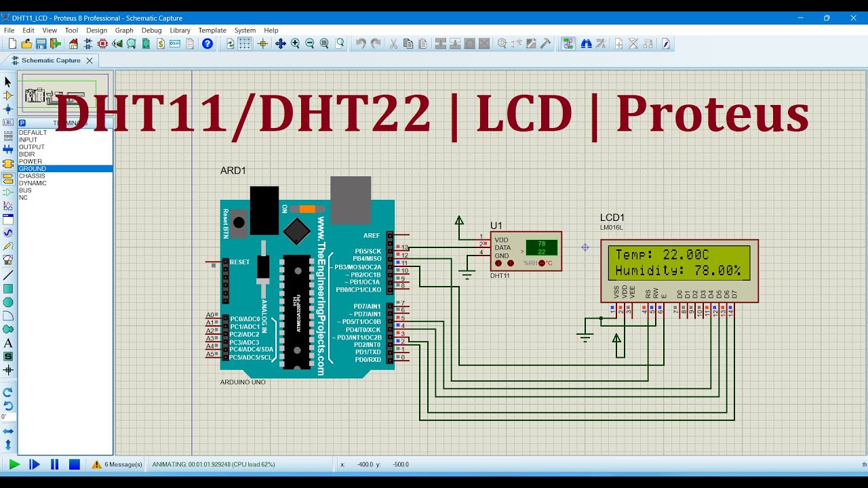The height and width of the screenshot is (488, 868).
Task: Select GROUND in the terminals list
Action: pyautogui.click(x=65, y=169)
